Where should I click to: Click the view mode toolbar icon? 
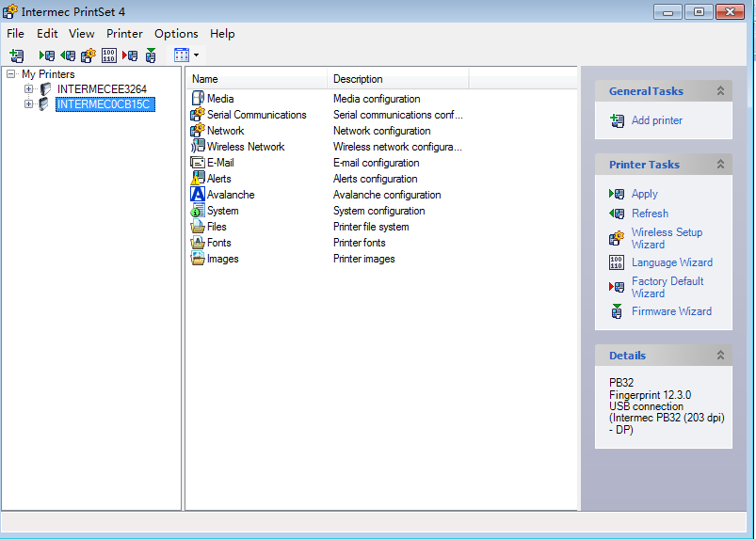[182, 55]
